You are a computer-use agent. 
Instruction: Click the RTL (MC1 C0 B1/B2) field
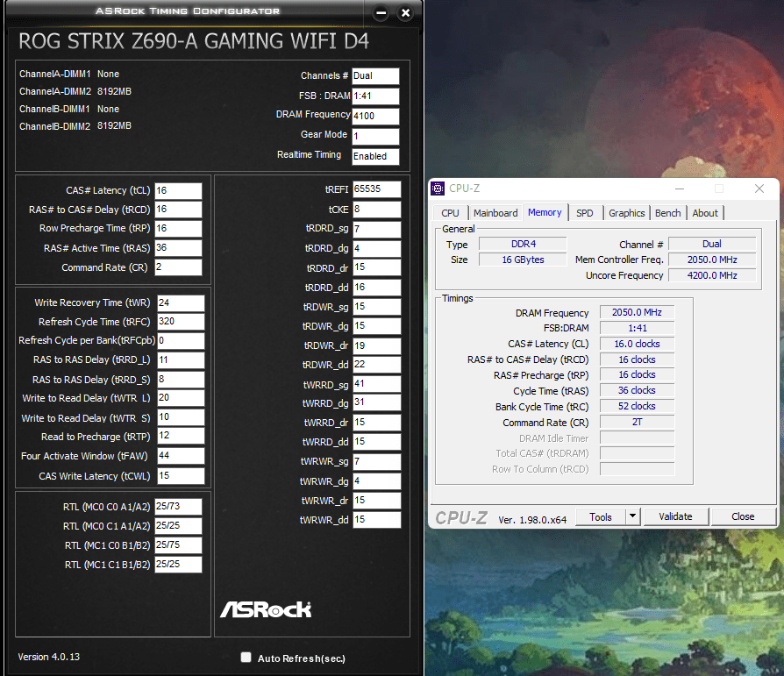[x=178, y=545]
